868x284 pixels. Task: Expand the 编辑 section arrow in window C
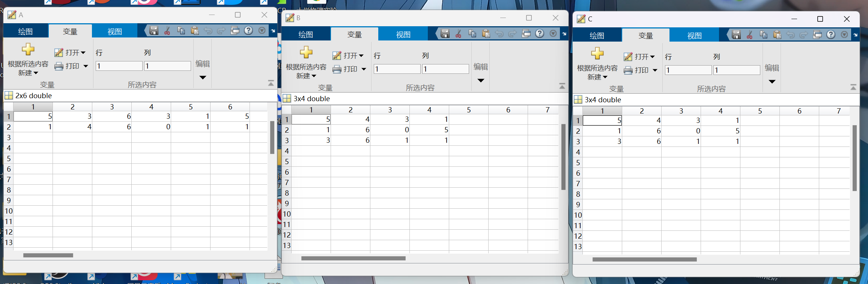772,82
